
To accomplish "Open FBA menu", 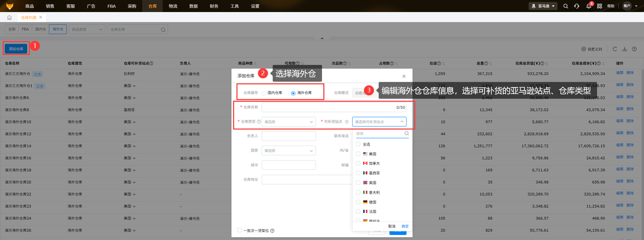I will 111,6.
